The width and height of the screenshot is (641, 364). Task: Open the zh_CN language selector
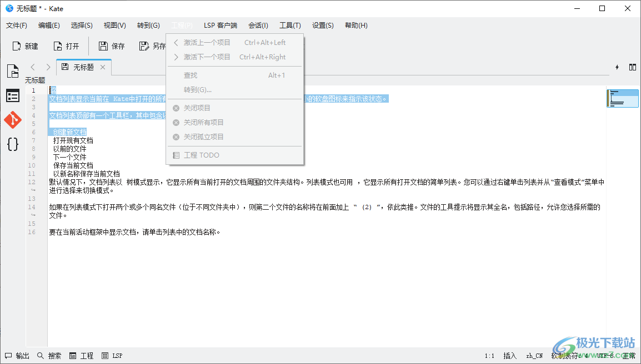click(534, 356)
